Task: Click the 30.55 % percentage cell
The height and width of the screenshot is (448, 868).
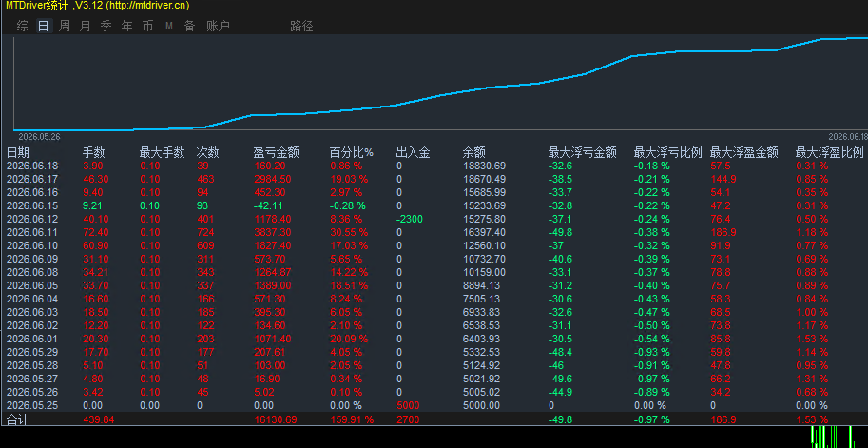Action: point(349,233)
